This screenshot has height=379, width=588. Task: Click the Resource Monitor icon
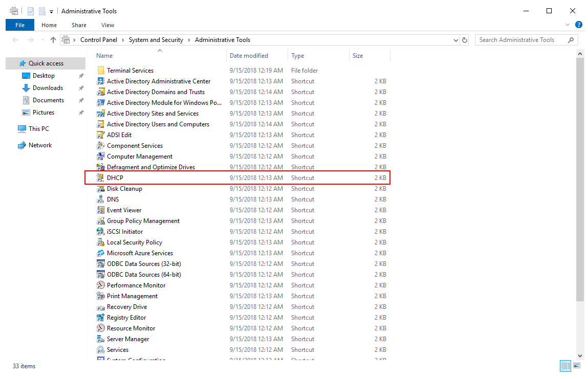[x=100, y=328]
